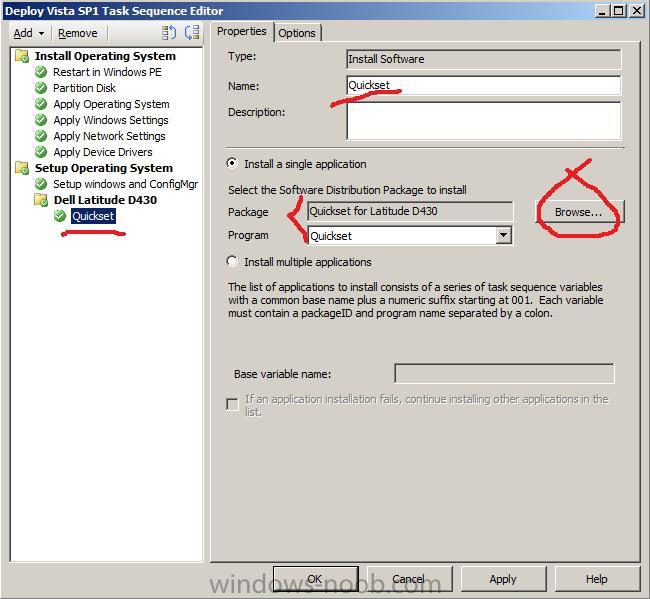Maximize the Task Sequence Editor window
The image size is (650, 599).
pos(618,11)
